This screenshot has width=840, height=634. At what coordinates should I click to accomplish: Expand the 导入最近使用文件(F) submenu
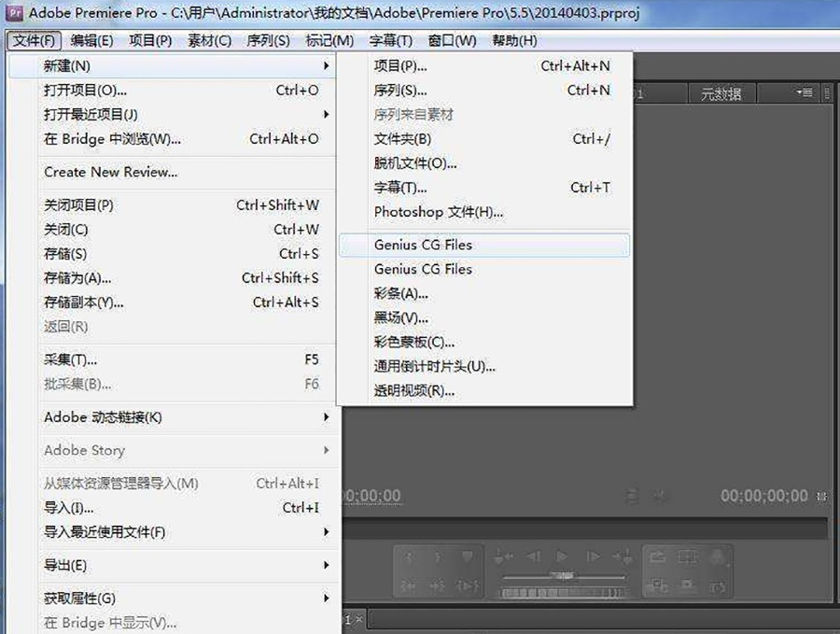point(173,532)
